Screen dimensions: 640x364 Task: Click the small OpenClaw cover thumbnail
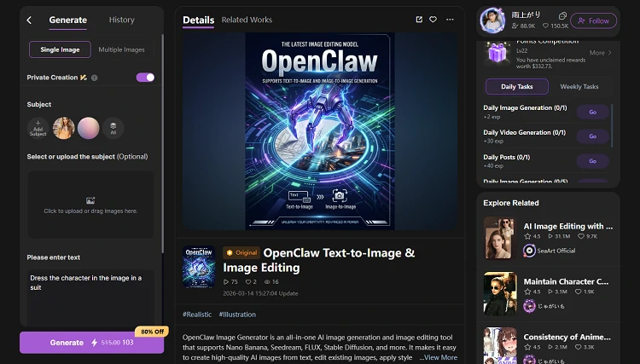click(199, 267)
